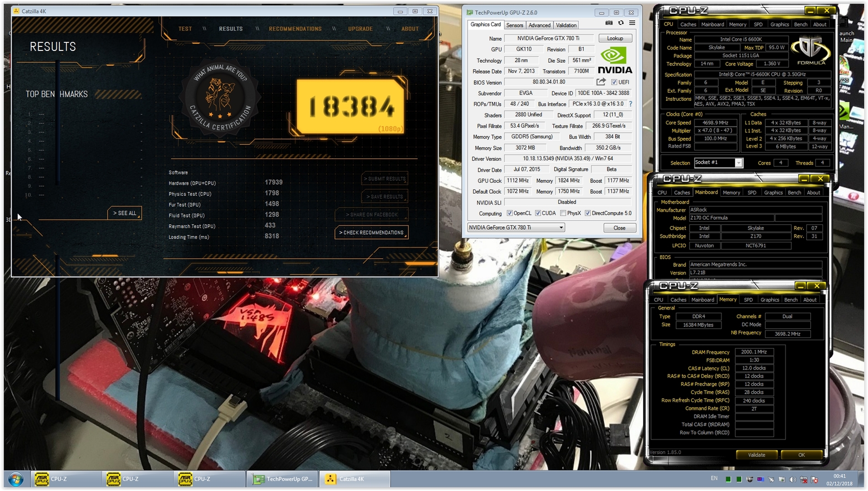Open the third CPU-Z taskbar item

click(210, 479)
